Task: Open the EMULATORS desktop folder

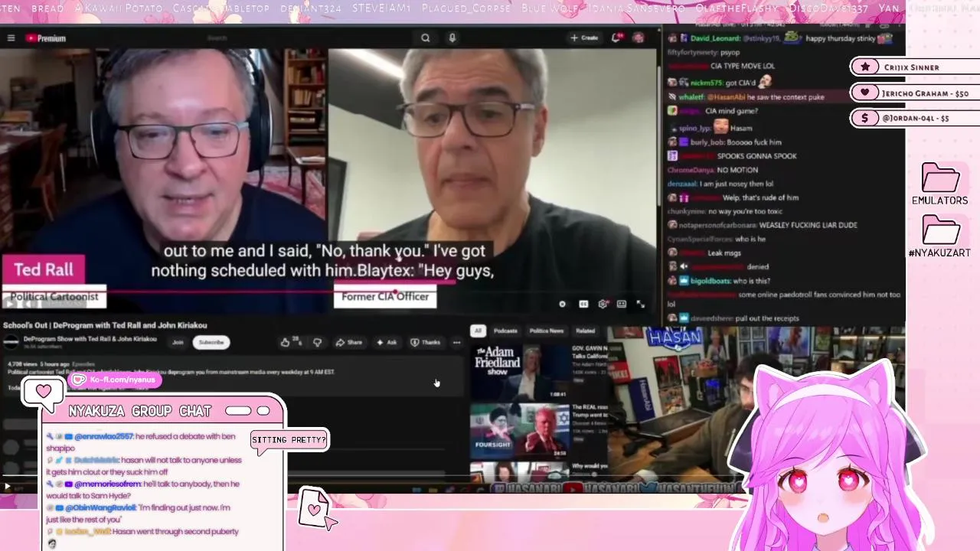Action: coord(940,184)
